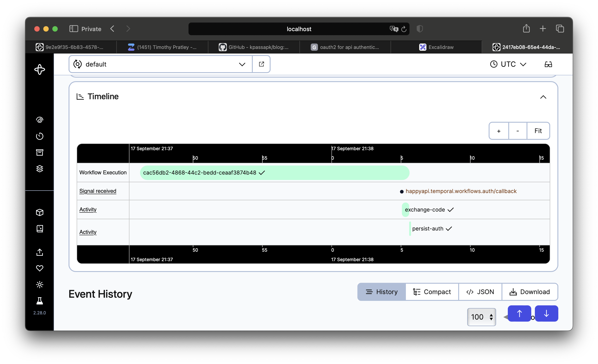Toggle the workflow execution completed checkmark
The height and width of the screenshot is (364, 598).
(262, 173)
